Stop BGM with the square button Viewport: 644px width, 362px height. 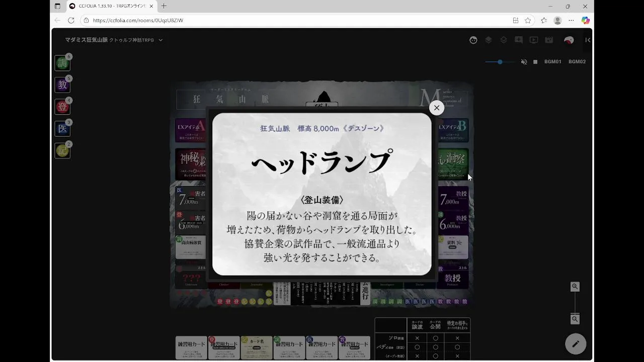pyautogui.click(x=535, y=62)
